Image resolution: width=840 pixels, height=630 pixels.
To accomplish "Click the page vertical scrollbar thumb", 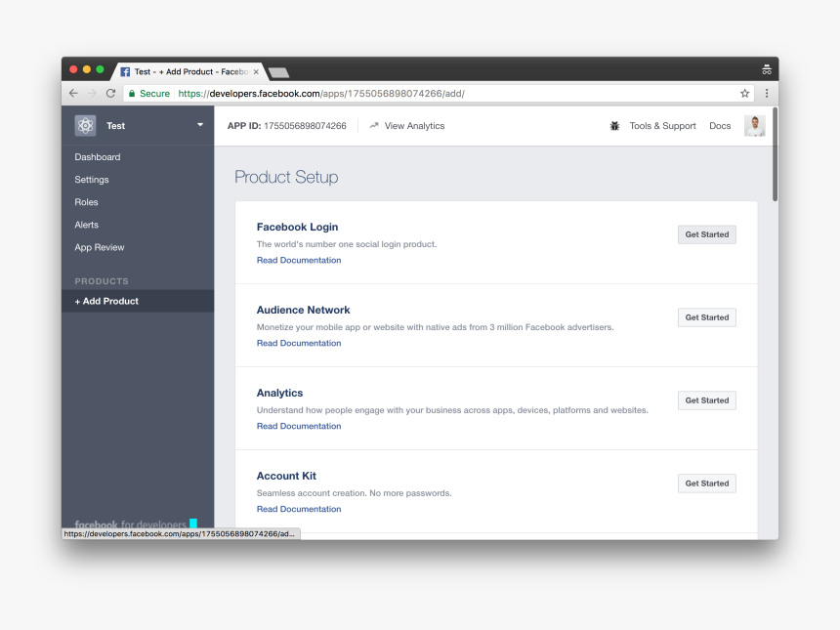I will pos(775,154).
